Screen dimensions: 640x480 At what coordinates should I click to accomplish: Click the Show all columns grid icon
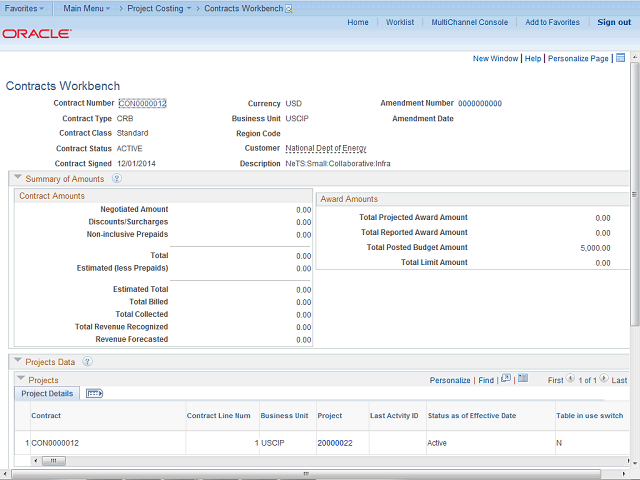(x=95, y=394)
